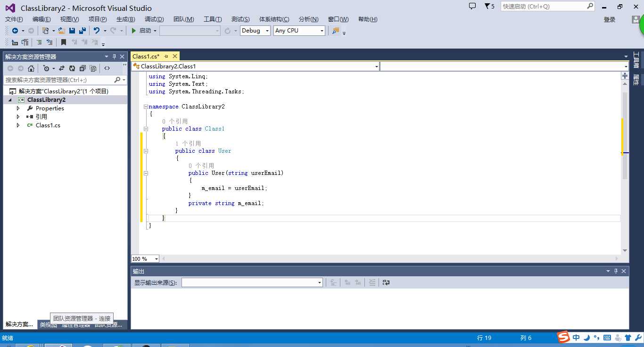Open the 调试(D) menu
Viewport: 644px width, 347px height.
(154, 19)
